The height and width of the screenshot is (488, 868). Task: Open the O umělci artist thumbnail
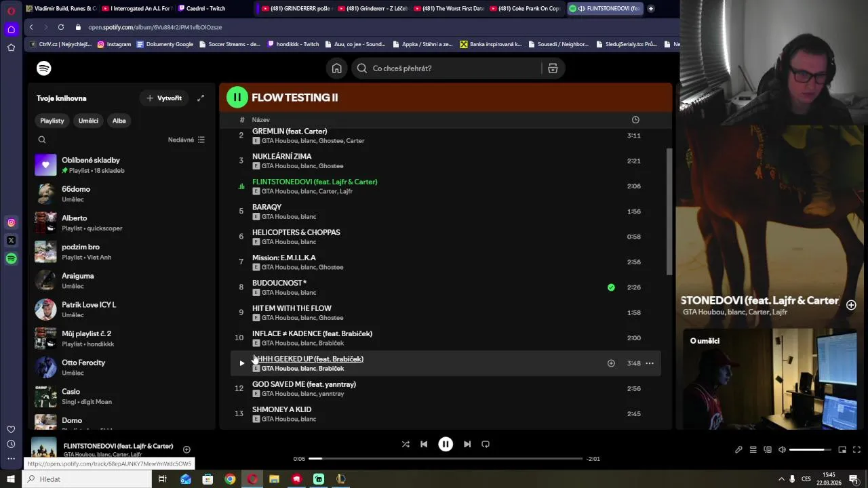[770, 378]
